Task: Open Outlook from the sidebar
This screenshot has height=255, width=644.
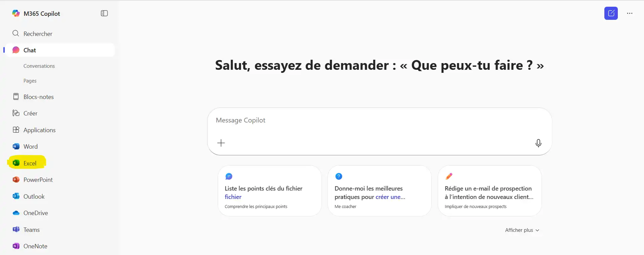Action: 34,197
